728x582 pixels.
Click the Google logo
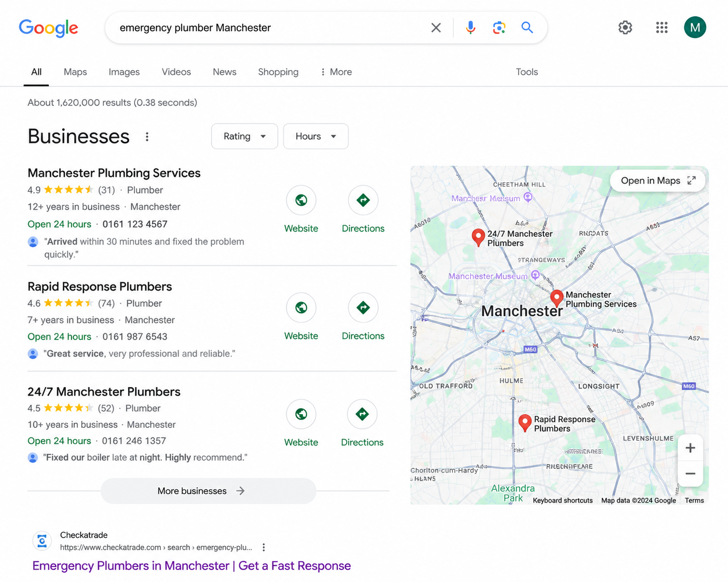tap(48, 28)
